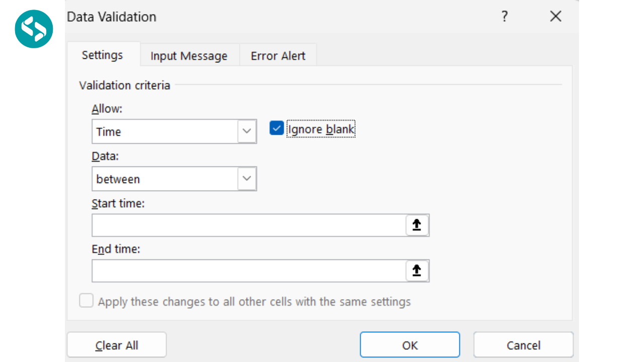Click the Start time field label
Image resolution: width=644 pixels, height=362 pixels.
(x=118, y=203)
